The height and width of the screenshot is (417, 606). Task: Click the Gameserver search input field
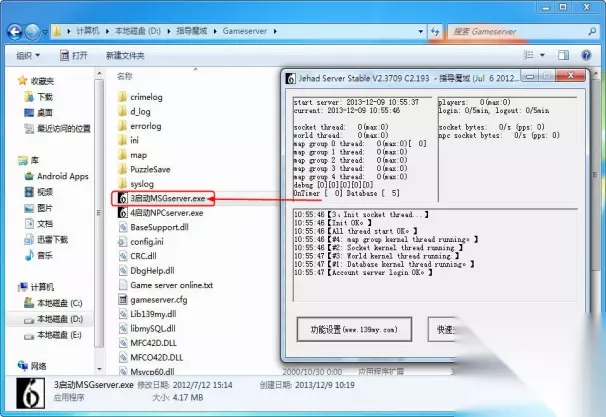518,32
